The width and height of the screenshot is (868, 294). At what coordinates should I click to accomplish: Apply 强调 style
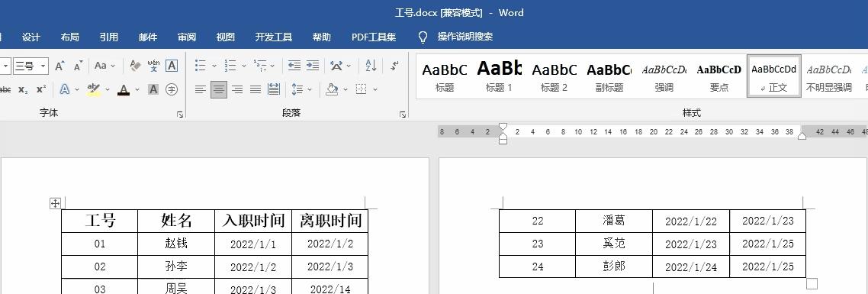tap(664, 76)
